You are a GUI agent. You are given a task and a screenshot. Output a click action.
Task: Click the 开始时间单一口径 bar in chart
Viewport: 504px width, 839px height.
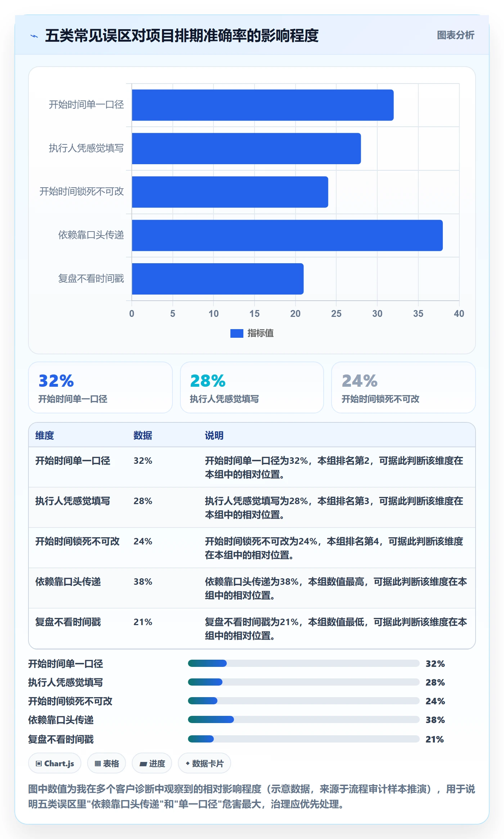coord(263,105)
